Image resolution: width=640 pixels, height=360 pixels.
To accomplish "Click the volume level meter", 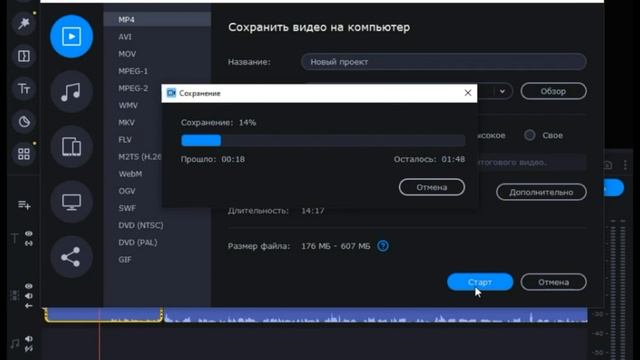I will click(x=618, y=290).
